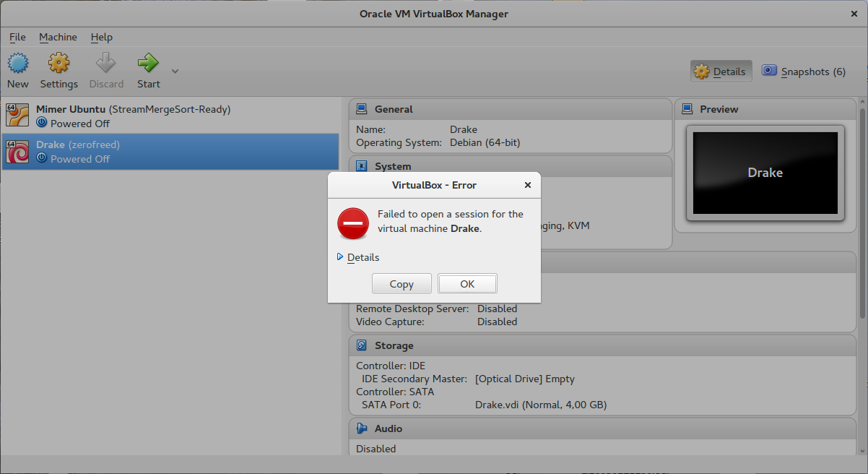The width and height of the screenshot is (868, 474).
Task: Open the Help menu
Action: (102, 37)
